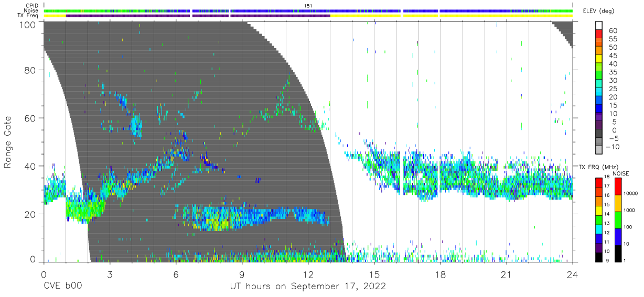Click the '35' tick on the ELEV colorbar
Screen dimensions: 644x297
[x=612, y=72]
